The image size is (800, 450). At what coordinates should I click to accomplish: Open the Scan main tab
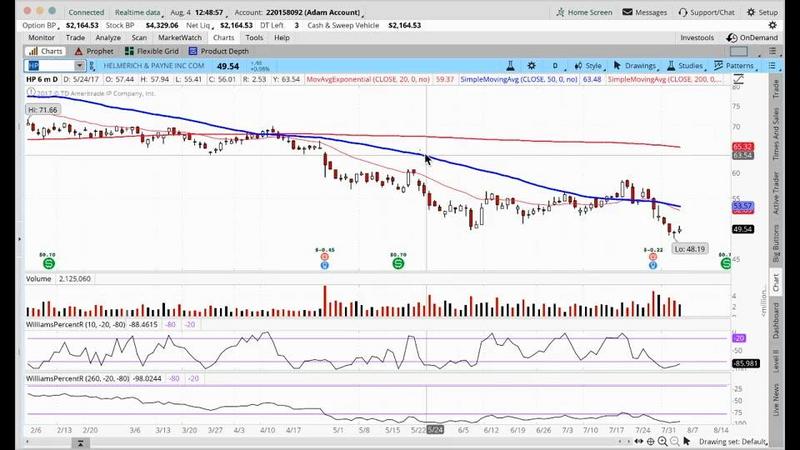click(139, 38)
